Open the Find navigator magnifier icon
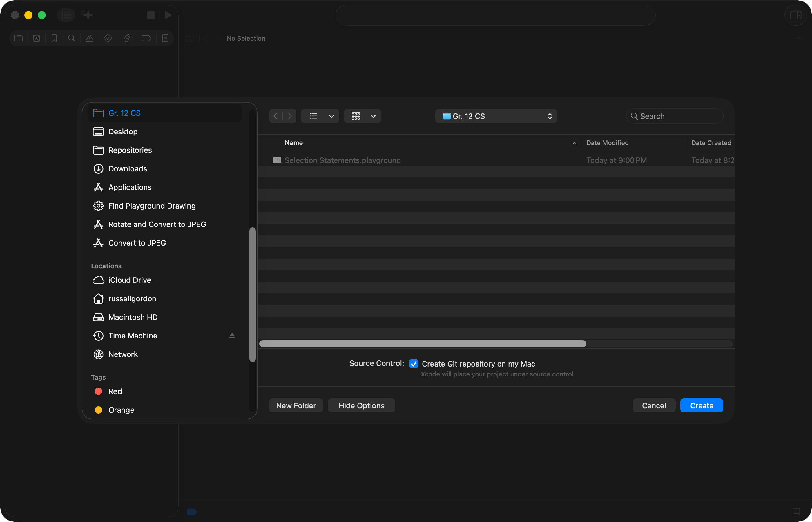 click(72, 38)
